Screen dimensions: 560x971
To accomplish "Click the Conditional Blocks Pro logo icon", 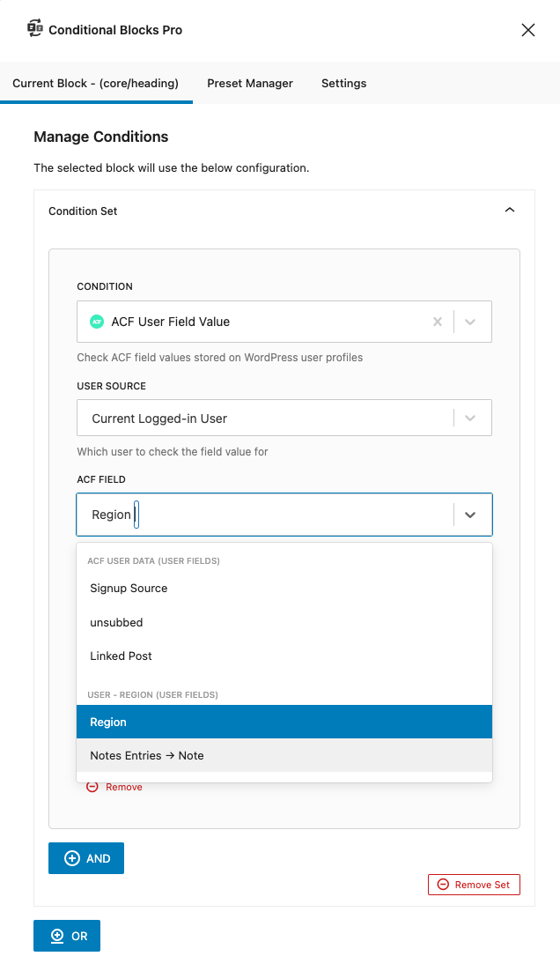I will [x=35, y=28].
